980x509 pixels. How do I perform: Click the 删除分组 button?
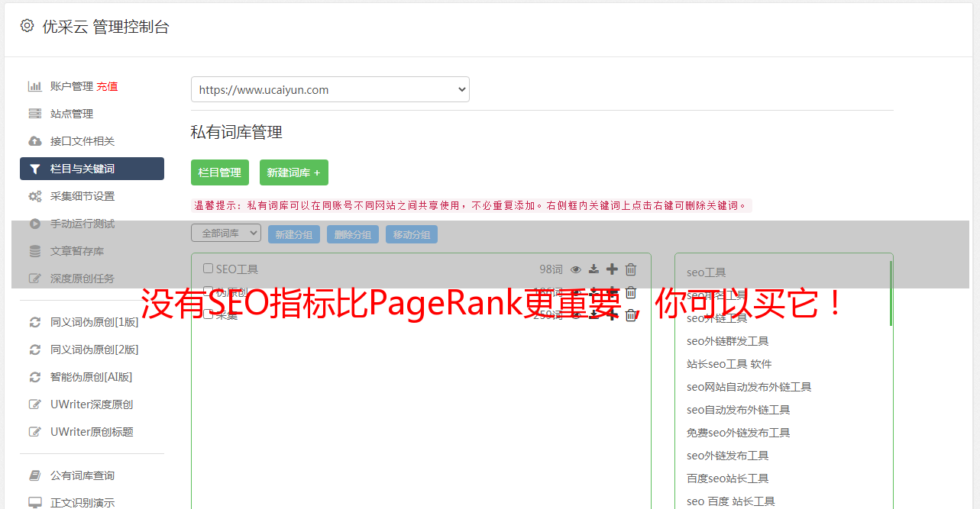[x=353, y=234]
